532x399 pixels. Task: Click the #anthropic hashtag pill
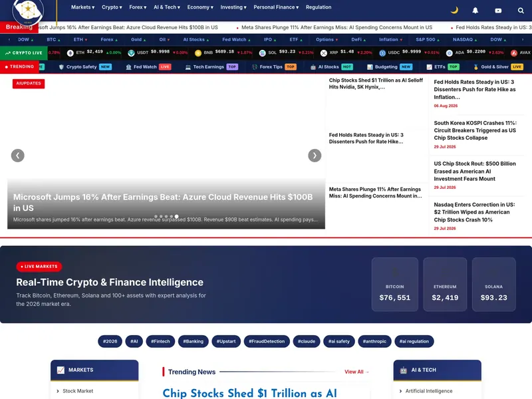point(374,341)
